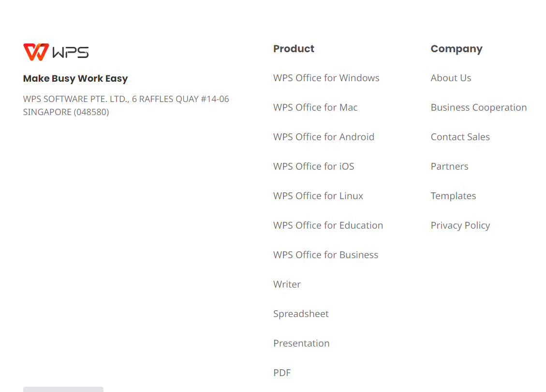Open the Presentation product page
Viewport: 546px width, 392px height.
[x=301, y=343]
